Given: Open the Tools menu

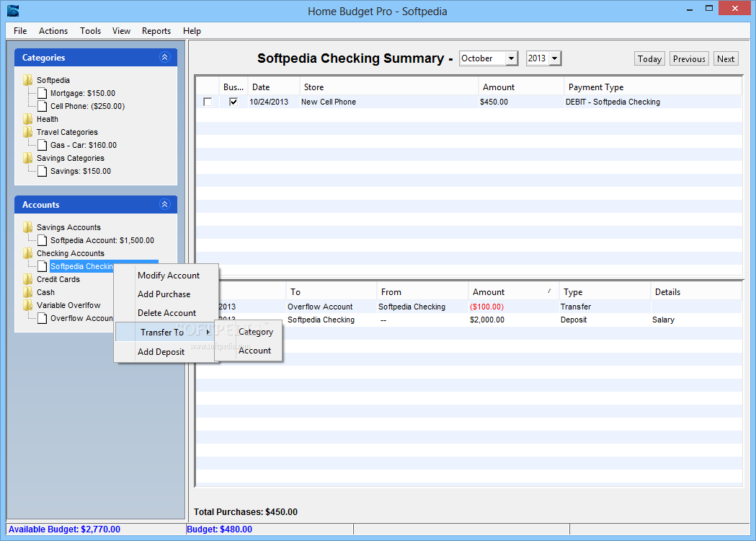Looking at the screenshot, I should point(90,31).
